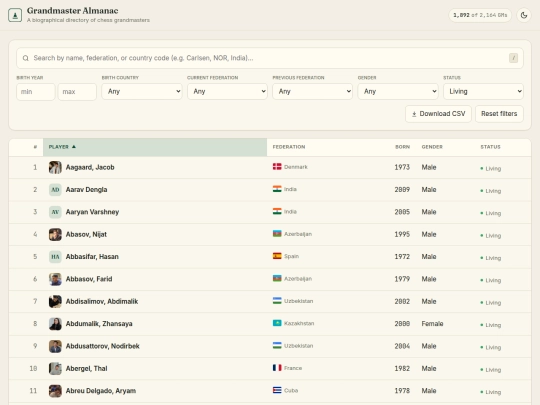Click the Cuba flag icon
540x405 pixels.
[277, 391]
